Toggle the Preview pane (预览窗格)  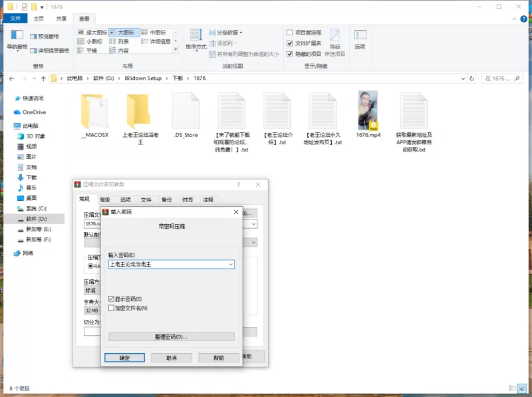[x=45, y=37]
